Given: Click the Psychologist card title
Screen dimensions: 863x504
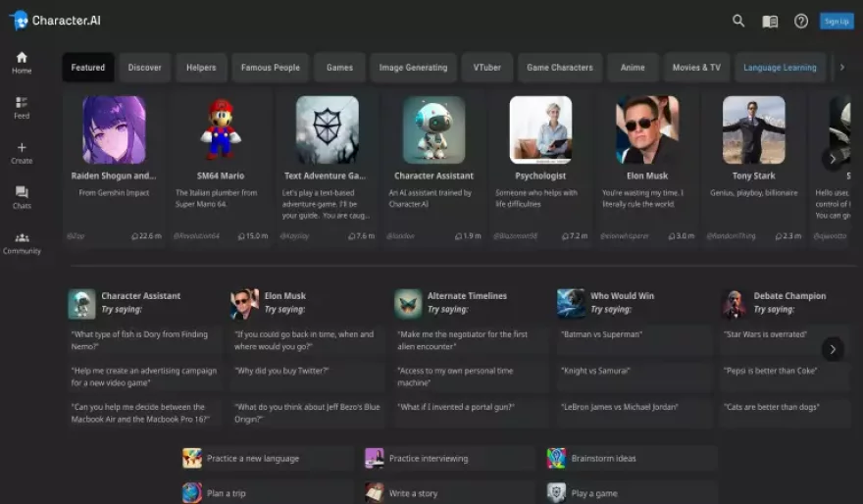Looking at the screenshot, I should tap(540, 176).
